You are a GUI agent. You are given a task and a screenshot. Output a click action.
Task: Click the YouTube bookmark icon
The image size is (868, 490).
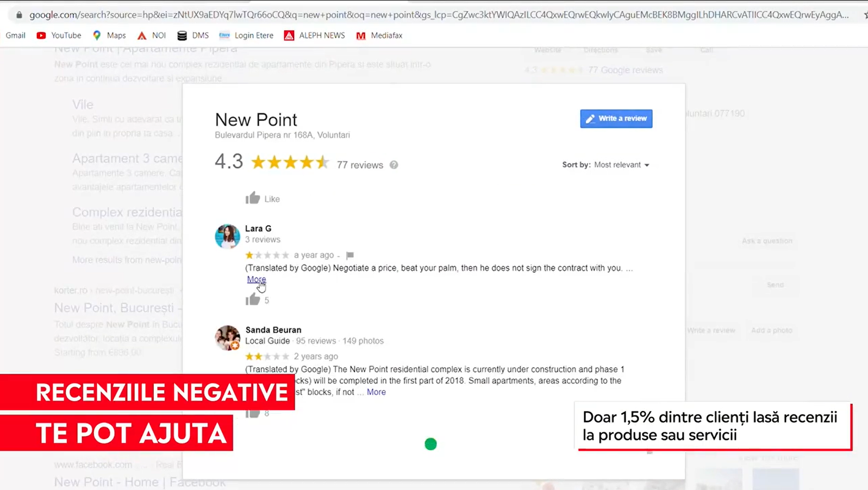coord(41,35)
